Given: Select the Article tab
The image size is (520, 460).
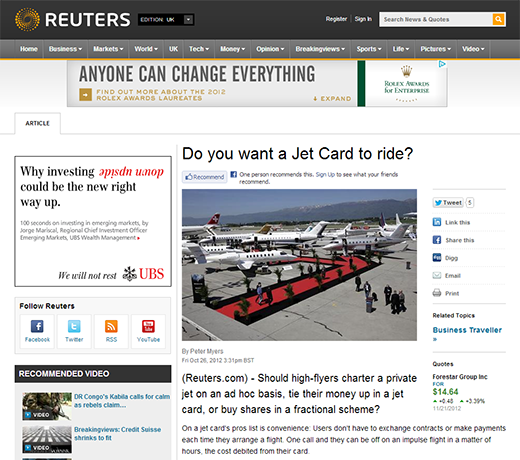Looking at the screenshot, I should click(x=38, y=123).
